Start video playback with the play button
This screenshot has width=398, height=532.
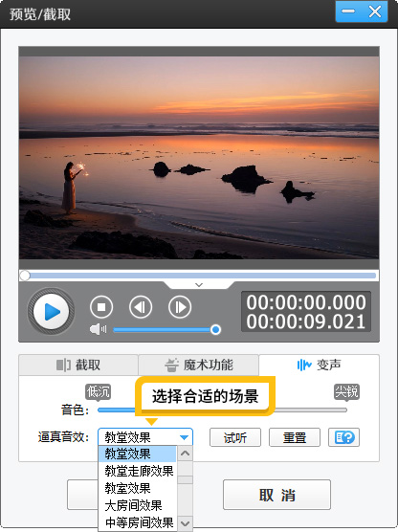tap(51, 312)
